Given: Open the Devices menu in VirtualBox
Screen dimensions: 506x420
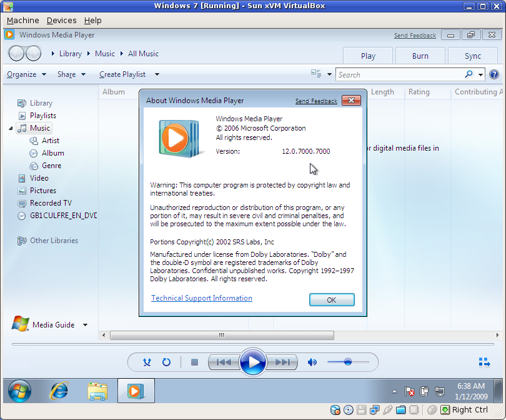Looking at the screenshot, I should (61, 21).
